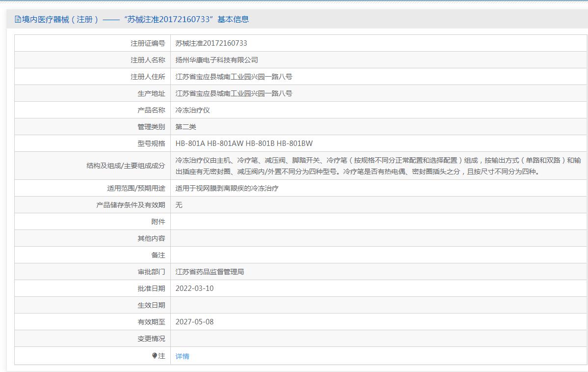Click the 生效日期 row label
Viewport: 588px width, 372px height.
pos(151,305)
